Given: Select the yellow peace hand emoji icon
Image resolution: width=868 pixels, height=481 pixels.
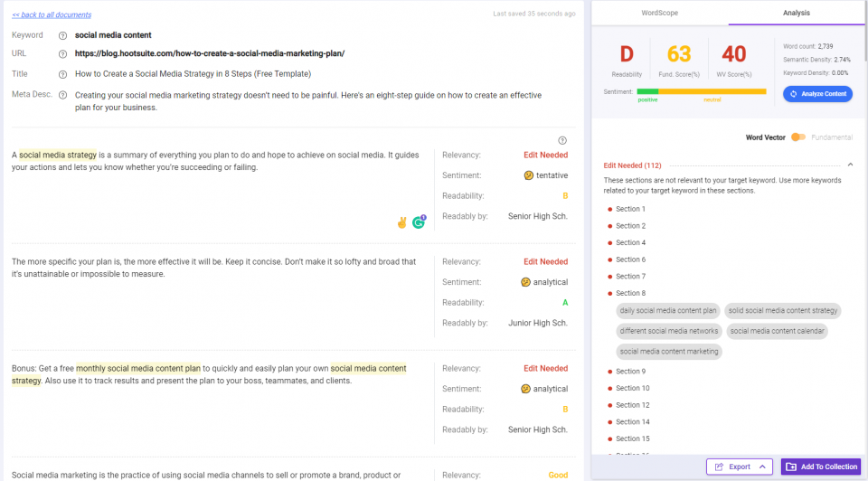Looking at the screenshot, I should [401, 222].
